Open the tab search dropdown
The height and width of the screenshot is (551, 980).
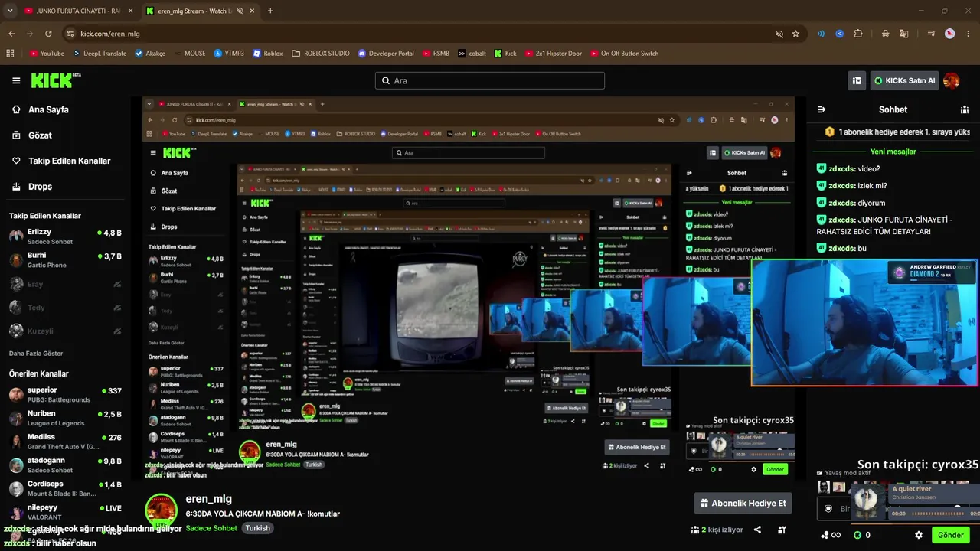click(x=10, y=11)
